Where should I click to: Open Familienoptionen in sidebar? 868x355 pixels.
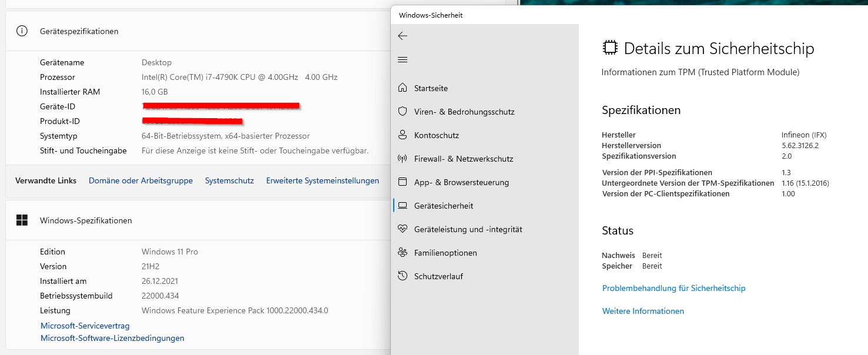point(445,253)
